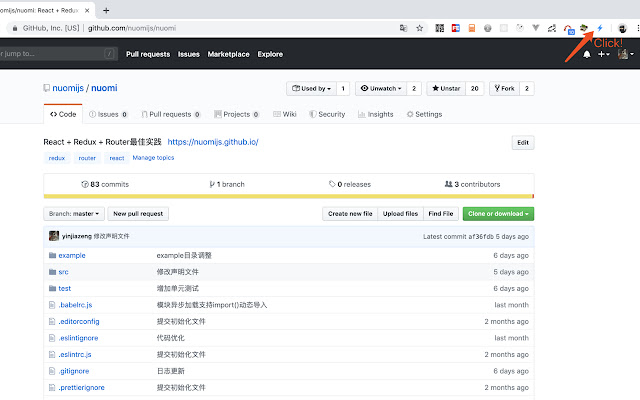Fork the repository

(504, 89)
